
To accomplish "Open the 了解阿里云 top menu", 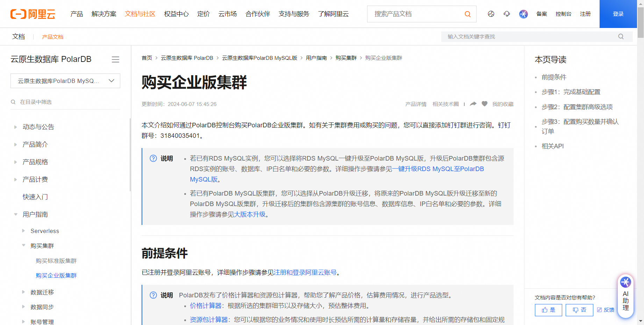I will 334,14.
